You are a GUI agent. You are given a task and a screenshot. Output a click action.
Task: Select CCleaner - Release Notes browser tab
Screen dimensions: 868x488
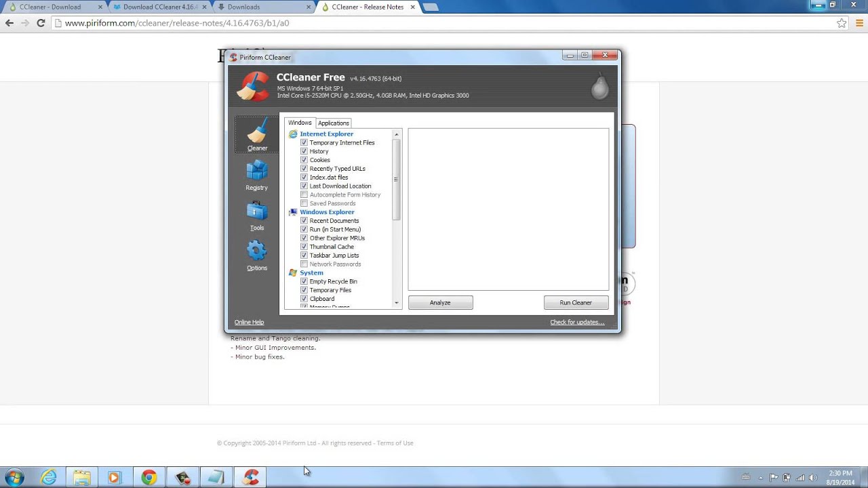tap(369, 7)
